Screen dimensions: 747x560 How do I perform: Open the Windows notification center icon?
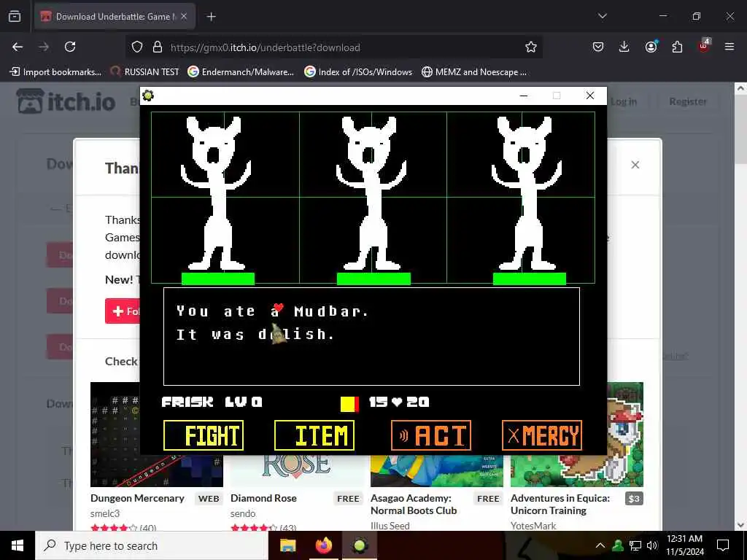click(723, 545)
